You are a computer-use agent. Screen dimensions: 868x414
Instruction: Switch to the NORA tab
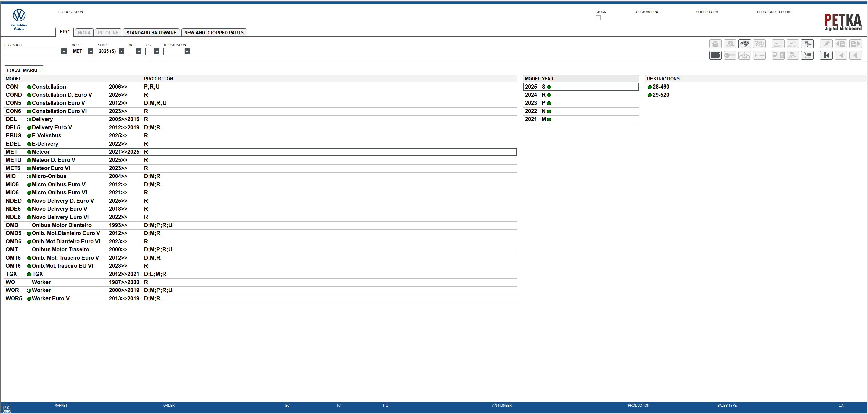point(84,33)
